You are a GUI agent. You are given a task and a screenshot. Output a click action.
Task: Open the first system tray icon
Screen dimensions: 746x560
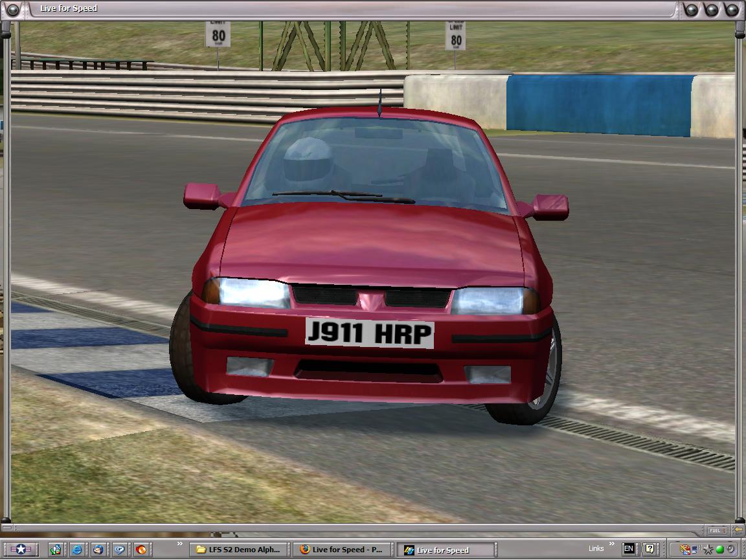(684, 550)
